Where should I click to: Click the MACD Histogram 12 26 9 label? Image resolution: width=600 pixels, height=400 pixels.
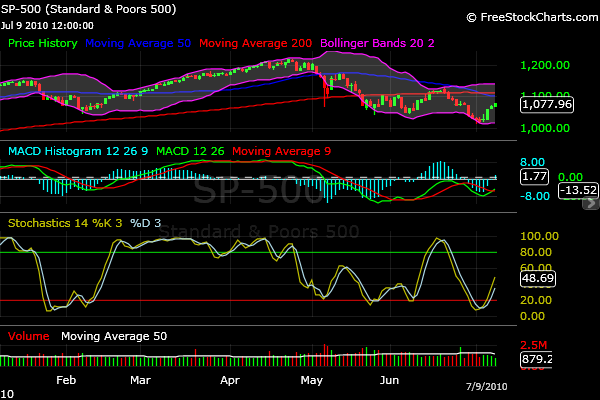[78, 151]
